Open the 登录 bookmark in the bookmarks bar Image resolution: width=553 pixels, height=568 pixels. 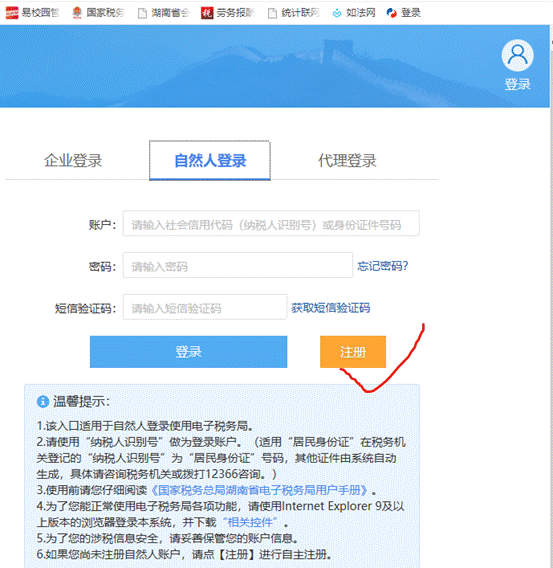click(x=403, y=13)
